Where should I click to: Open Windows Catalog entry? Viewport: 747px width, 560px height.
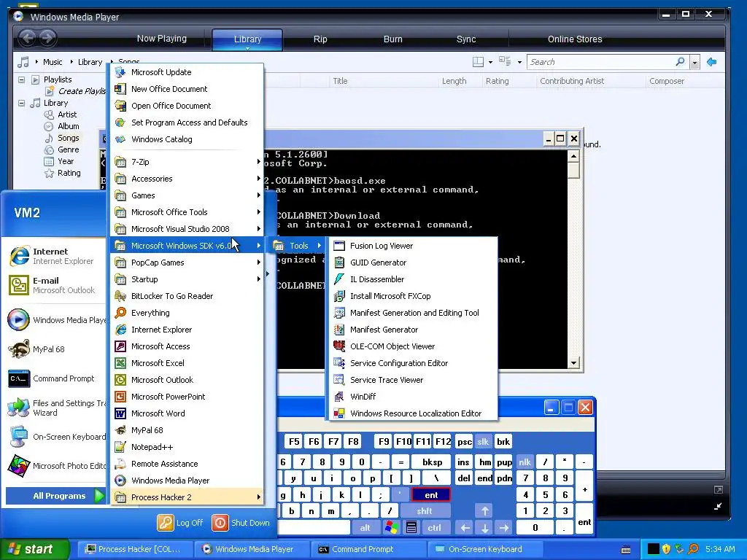(x=187, y=139)
